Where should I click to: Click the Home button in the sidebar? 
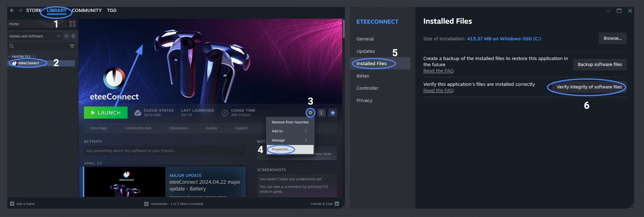point(37,24)
